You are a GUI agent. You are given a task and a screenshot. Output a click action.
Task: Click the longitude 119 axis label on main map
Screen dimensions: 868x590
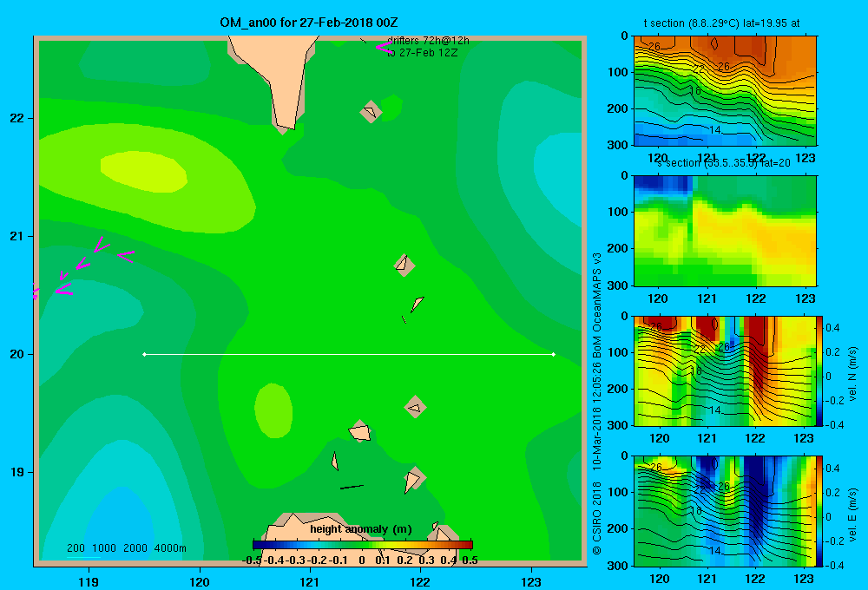89,581
